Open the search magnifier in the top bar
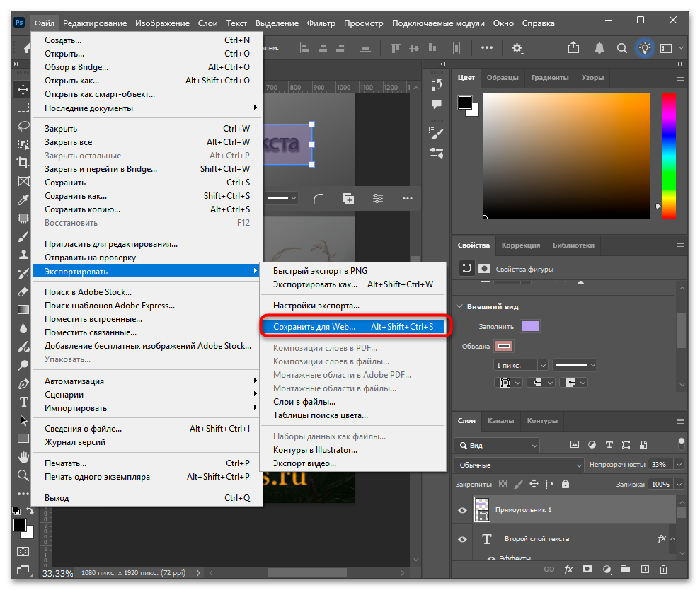Viewport: 700px width, 590px height. pos(621,48)
